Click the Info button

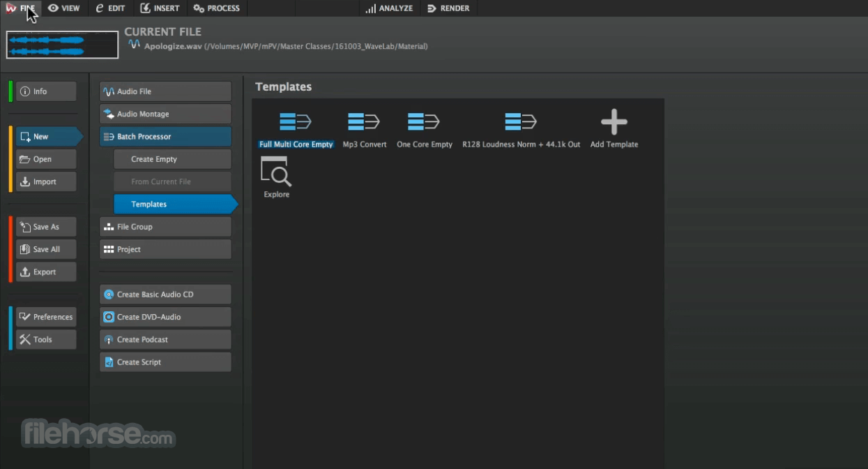[x=46, y=91]
